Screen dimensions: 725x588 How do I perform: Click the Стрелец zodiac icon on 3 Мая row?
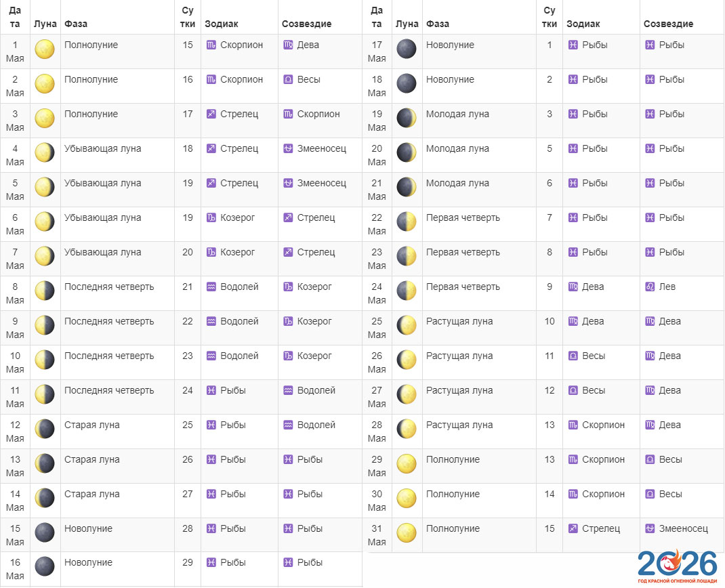tap(211, 114)
